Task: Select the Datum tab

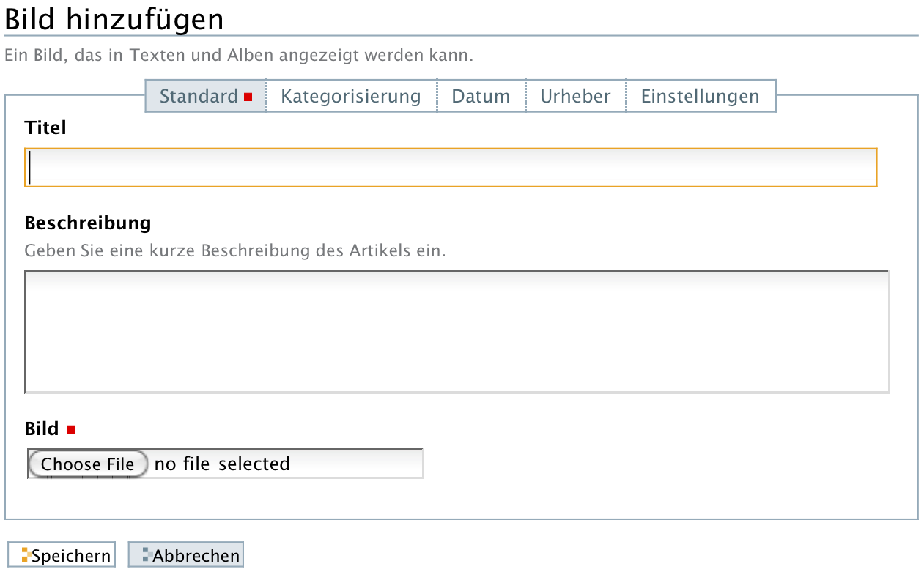Action: pos(481,96)
